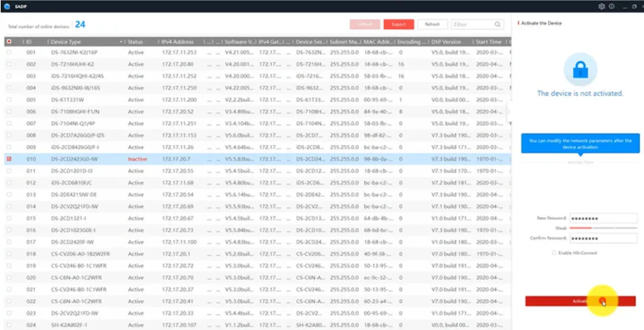Select device iDS-9632NXI-I8/16S
Image resolution: width=644 pixels, height=330 pixels.
point(76,88)
